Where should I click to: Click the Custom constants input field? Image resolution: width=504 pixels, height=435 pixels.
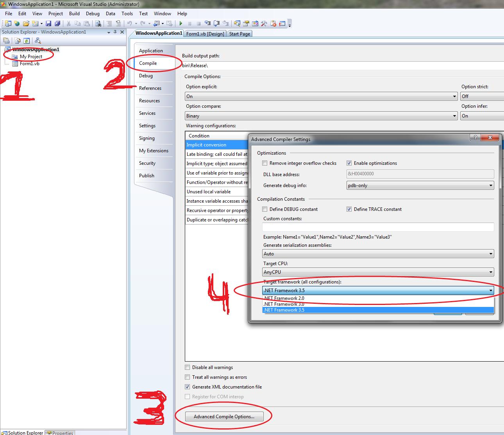[378, 227]
